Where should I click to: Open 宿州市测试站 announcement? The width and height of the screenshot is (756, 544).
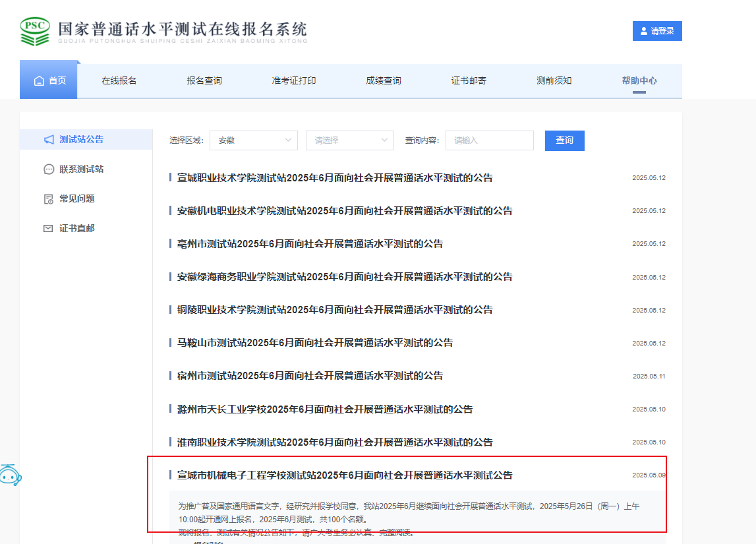(310, 376)
